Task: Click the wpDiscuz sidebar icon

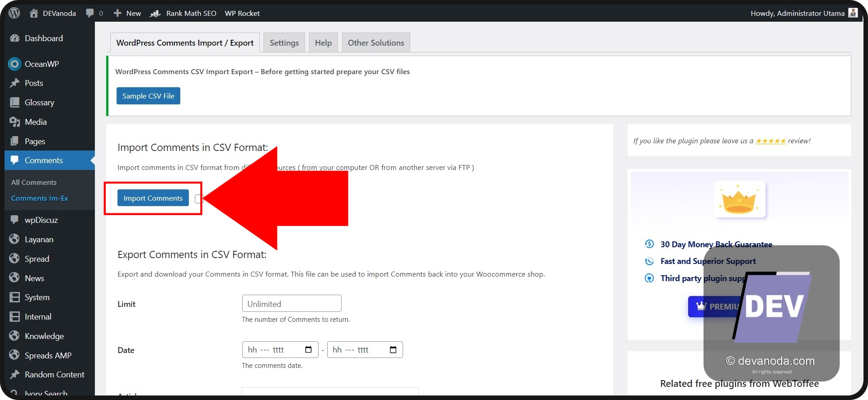Action: pyautogui.click(x=15, y=220)
